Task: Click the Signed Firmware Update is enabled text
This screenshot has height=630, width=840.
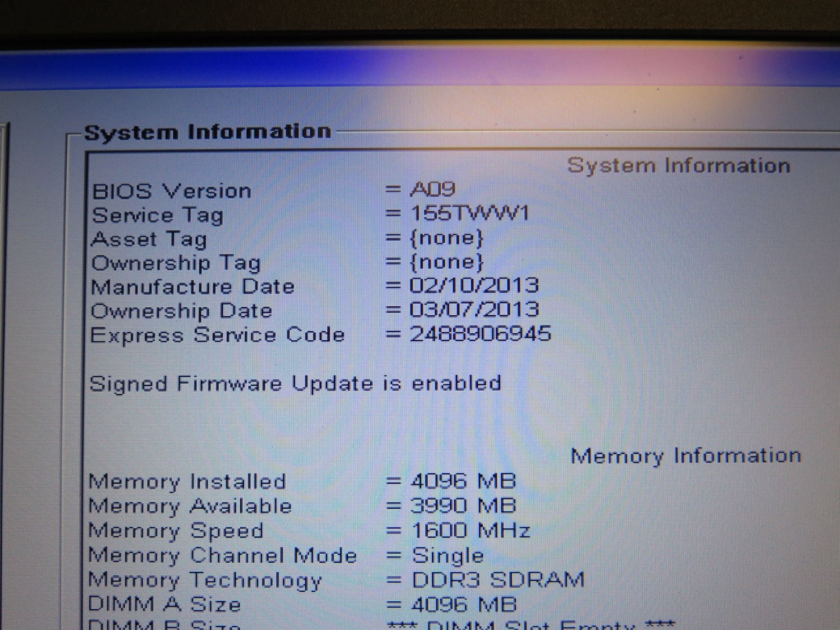Action: (x=295, y=384)
